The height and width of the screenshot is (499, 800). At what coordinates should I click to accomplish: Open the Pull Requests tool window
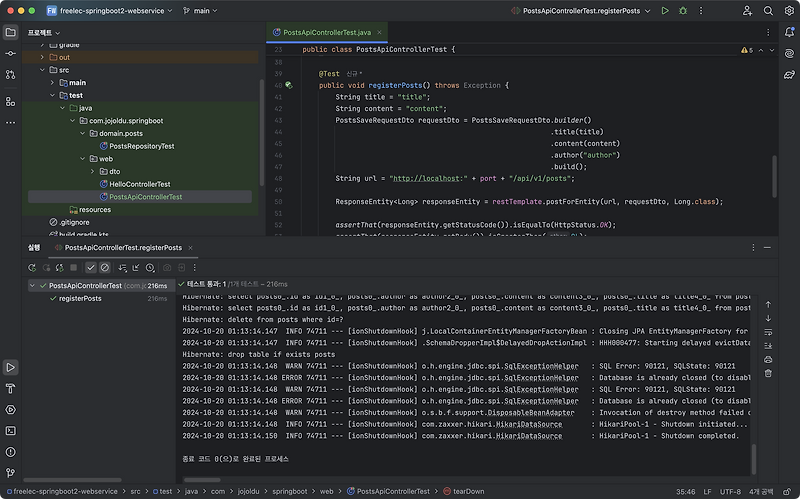[x=10, y=74]
